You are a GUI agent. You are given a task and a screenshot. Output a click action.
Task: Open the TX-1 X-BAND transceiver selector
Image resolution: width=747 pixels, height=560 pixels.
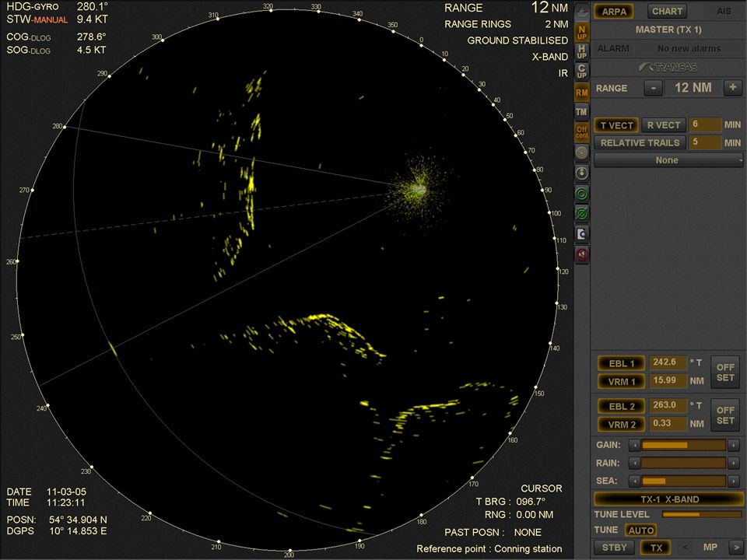pos(668,499)
